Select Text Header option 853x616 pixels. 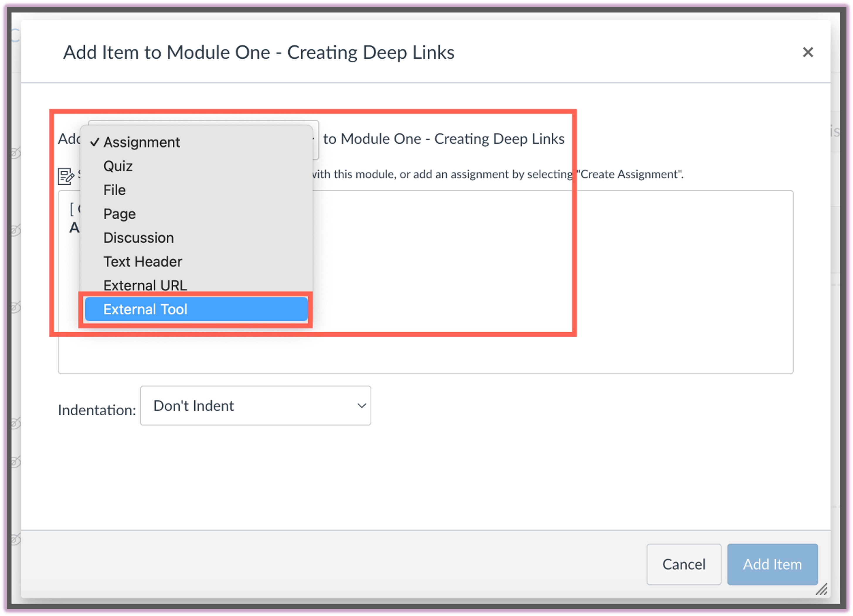click(142, 262)
